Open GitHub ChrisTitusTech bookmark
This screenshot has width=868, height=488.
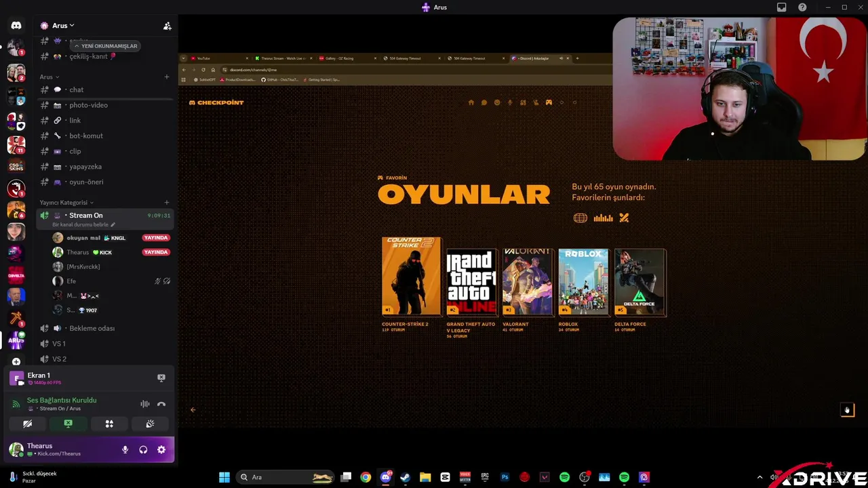[280, 79]
